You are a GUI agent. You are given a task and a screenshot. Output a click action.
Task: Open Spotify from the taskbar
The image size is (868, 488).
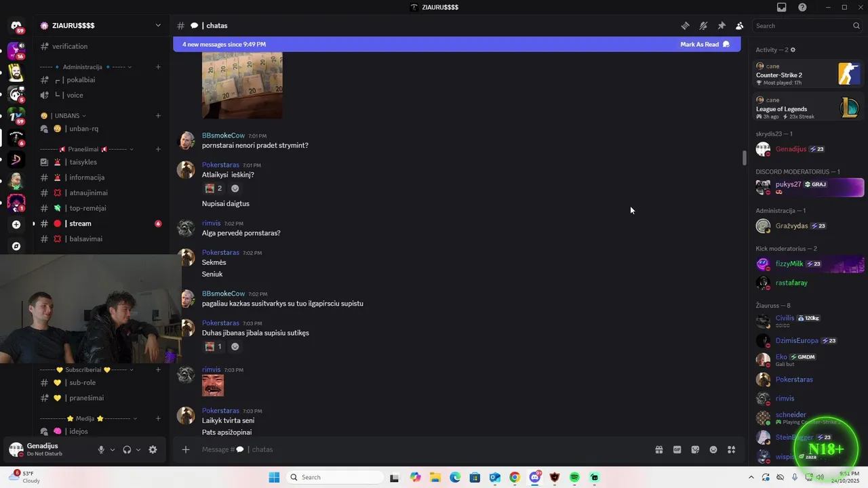pos(574,477)
